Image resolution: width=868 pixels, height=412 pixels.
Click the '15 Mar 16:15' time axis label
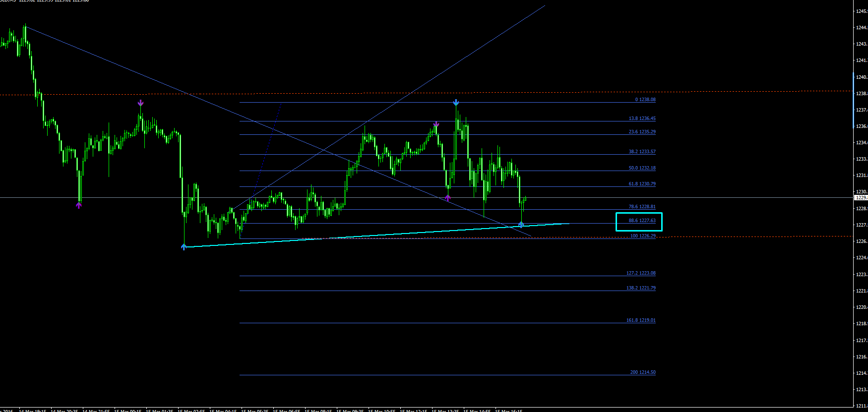tap(509, 411)
